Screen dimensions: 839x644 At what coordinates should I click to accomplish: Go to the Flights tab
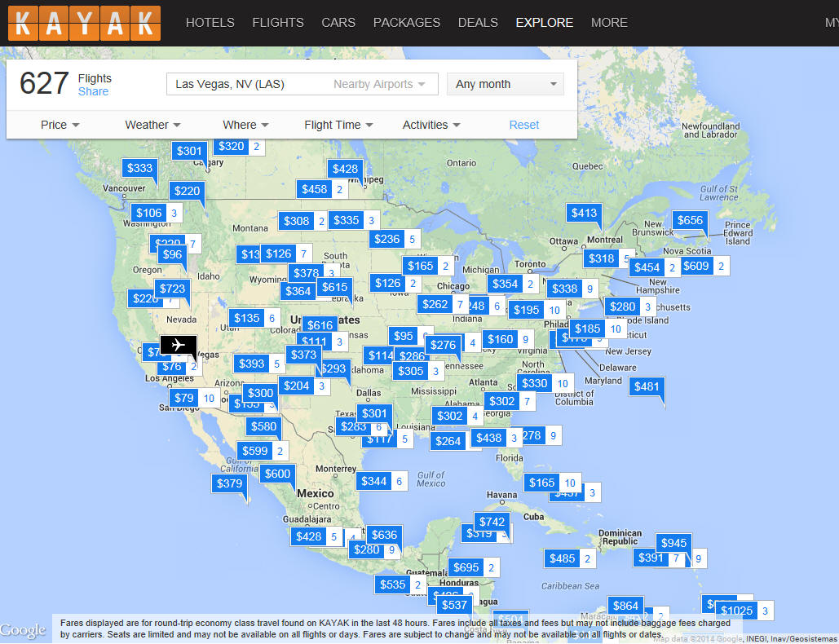click(x=278, y=23)
